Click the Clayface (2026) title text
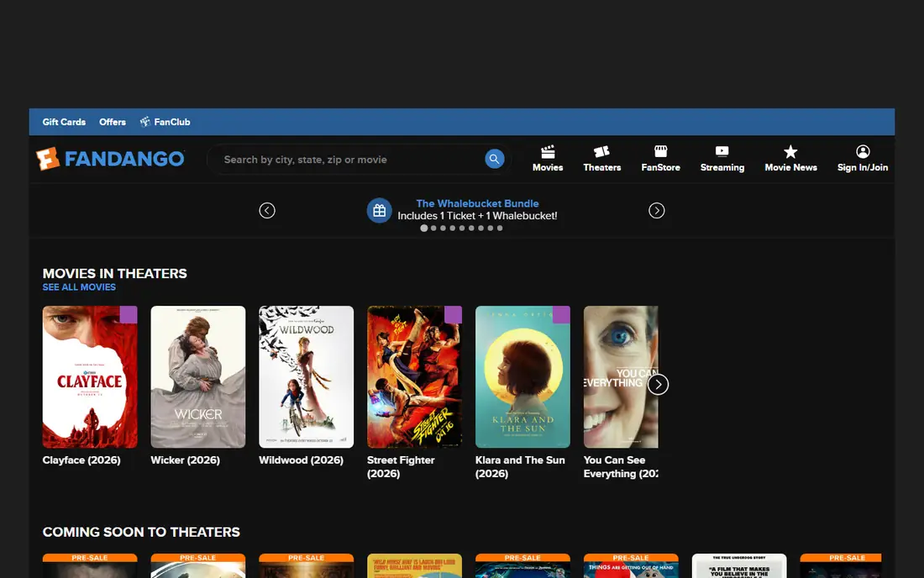924x578 pixels. point(81,460)
